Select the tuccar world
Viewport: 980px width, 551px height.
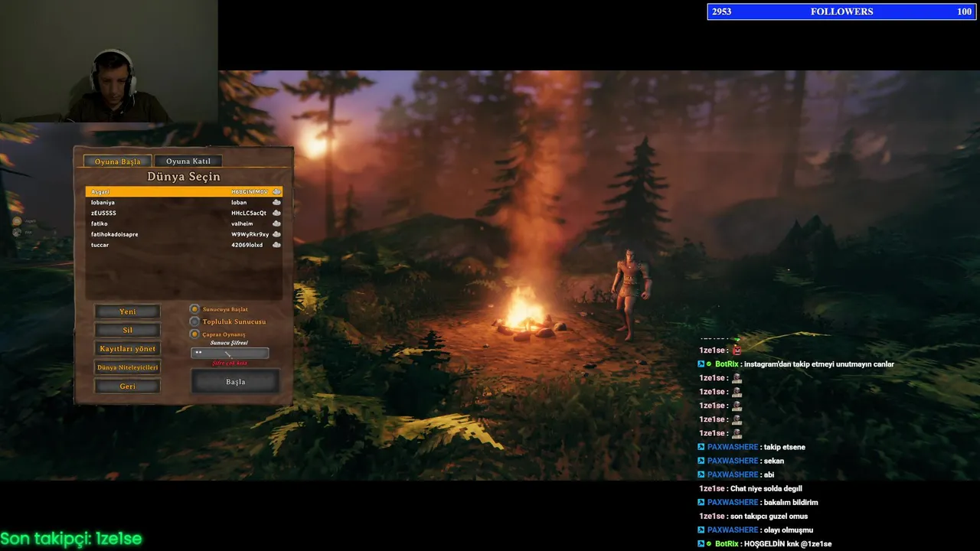coord(184,245)
